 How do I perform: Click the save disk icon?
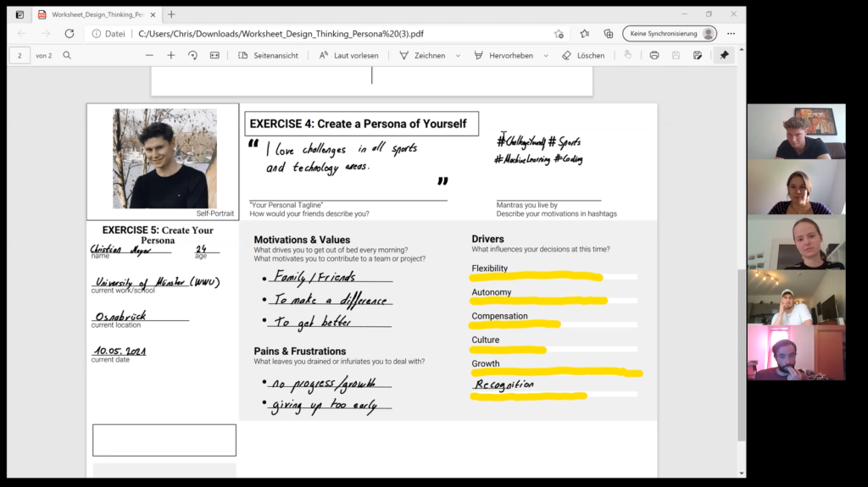tap(676, 55)
